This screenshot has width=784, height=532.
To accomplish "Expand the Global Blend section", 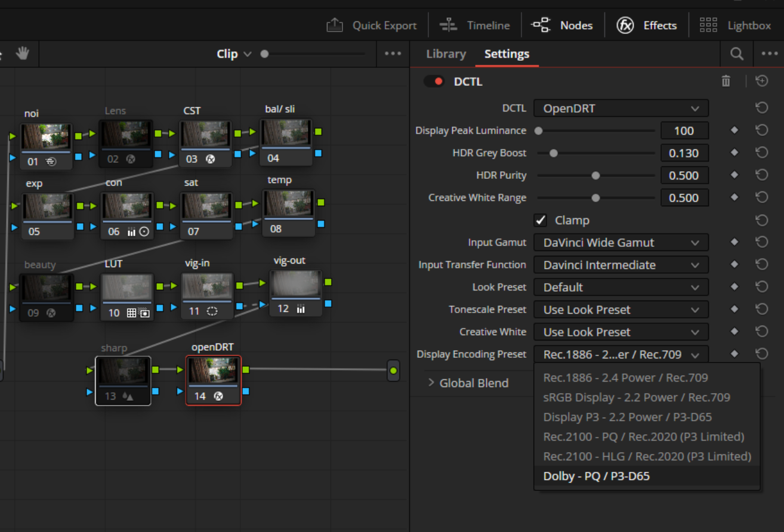I will point(468,383).
